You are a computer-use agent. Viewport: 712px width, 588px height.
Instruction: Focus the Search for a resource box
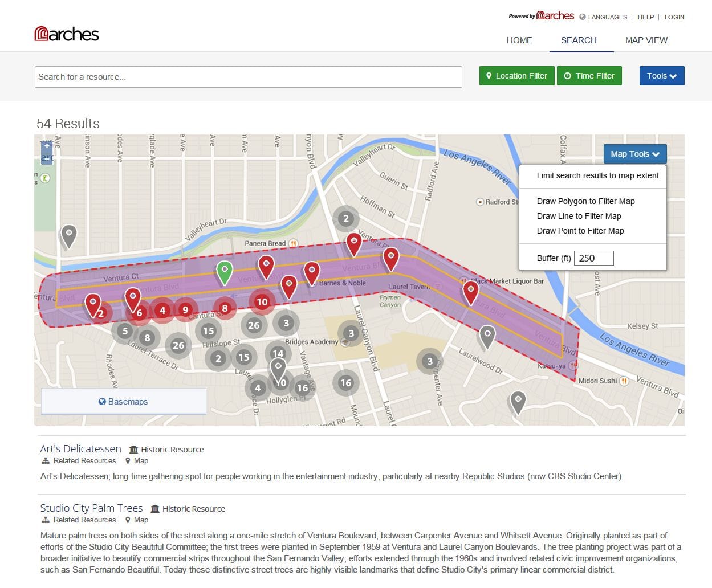[248, 77]
